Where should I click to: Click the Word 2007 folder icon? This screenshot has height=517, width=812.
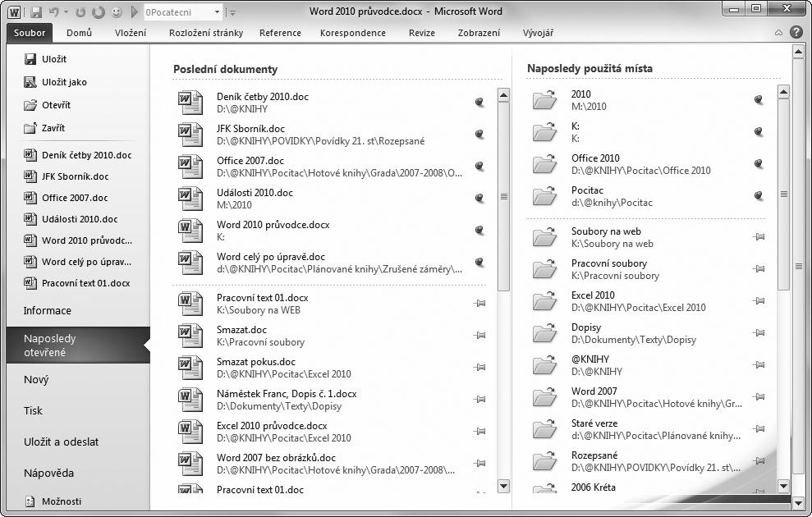point(545,397)
